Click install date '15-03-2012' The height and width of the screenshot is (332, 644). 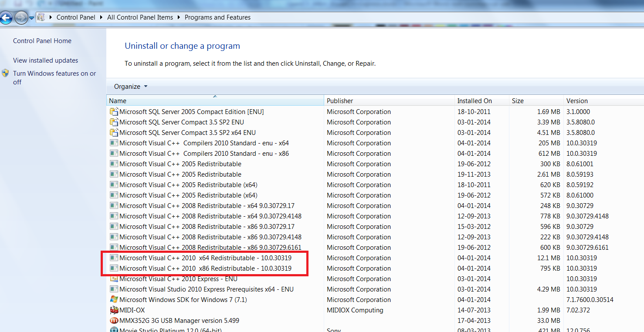(474, 227)
